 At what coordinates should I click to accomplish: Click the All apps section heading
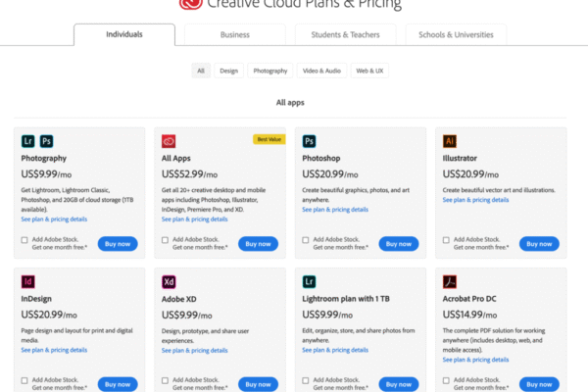[290, 102]
